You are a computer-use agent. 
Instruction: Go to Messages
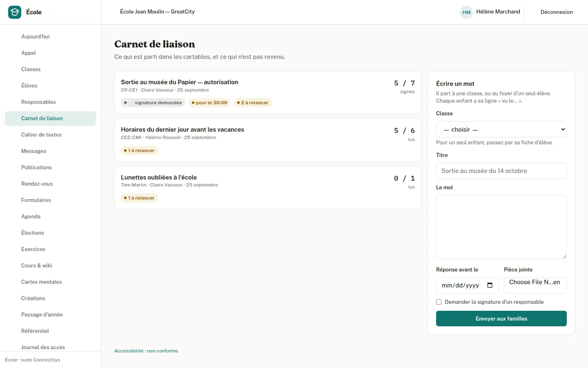click(x=50, y=151)
